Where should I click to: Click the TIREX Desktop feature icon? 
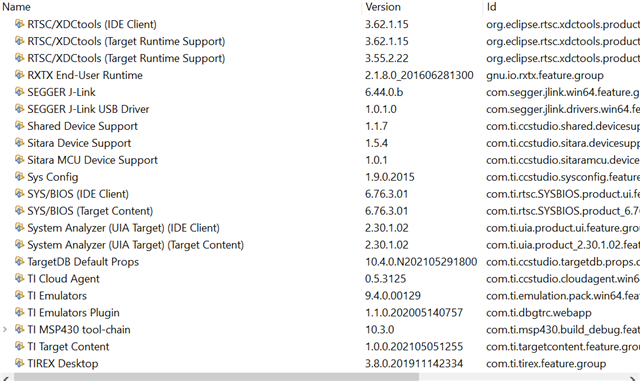(19, 363)
